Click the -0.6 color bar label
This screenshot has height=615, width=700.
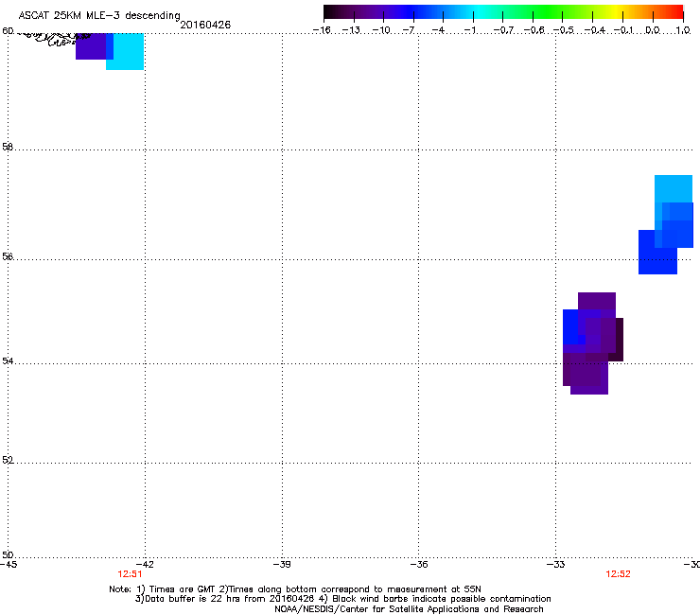(534, 30)
